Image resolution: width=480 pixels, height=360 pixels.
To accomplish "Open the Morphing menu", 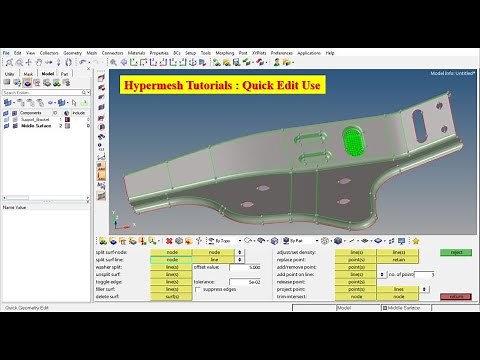I will click(225, 53).
